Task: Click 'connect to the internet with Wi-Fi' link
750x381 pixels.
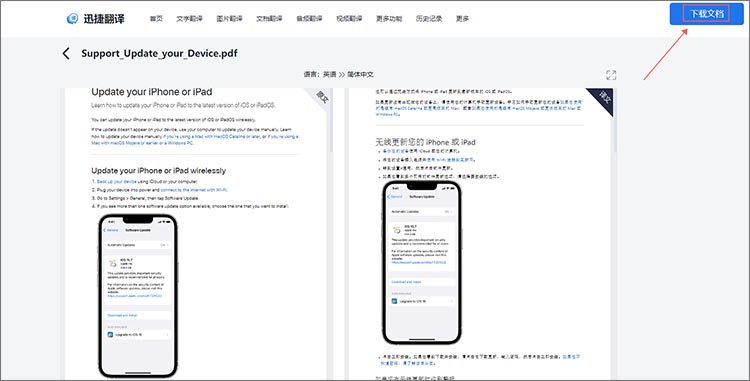Action: tap(194, 190)
